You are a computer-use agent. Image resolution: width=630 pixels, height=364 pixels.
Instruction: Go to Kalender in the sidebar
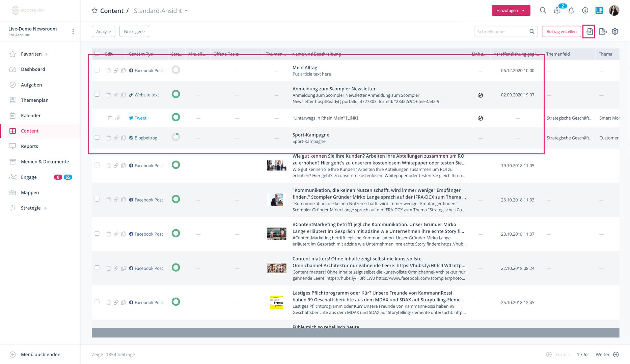tap(31, 116)
